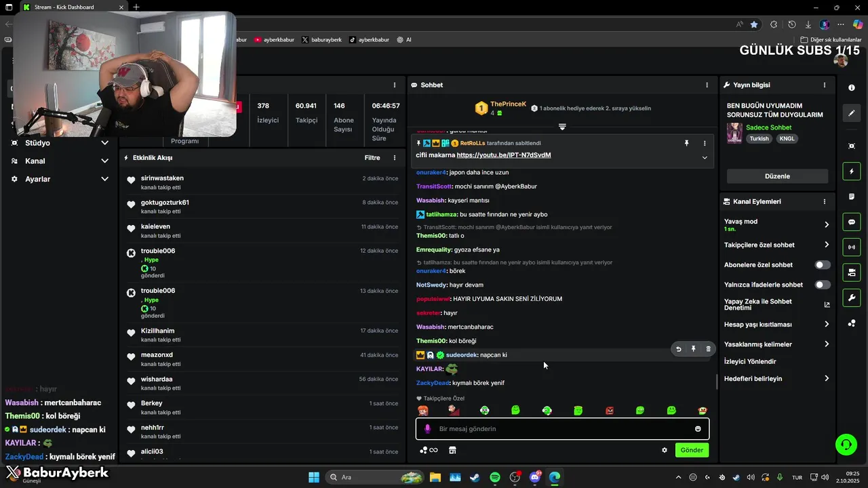This screenshot has width=868, height=488.
Task: Click the chat bubble icon in right sidebar
Action: tap(852, 222)
